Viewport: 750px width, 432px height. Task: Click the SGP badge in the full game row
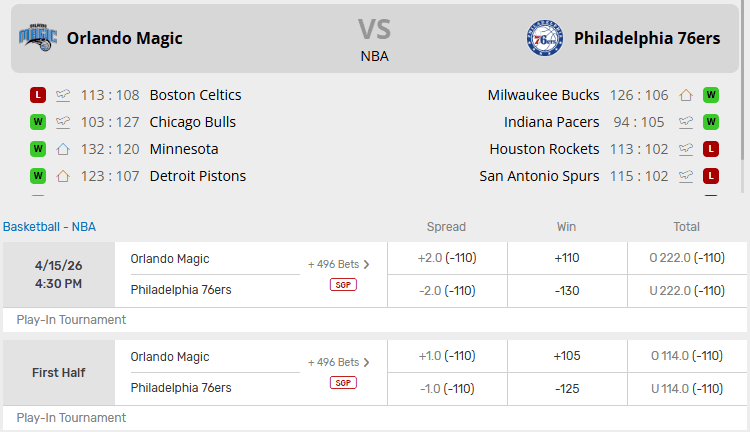(x=343, y=285)
